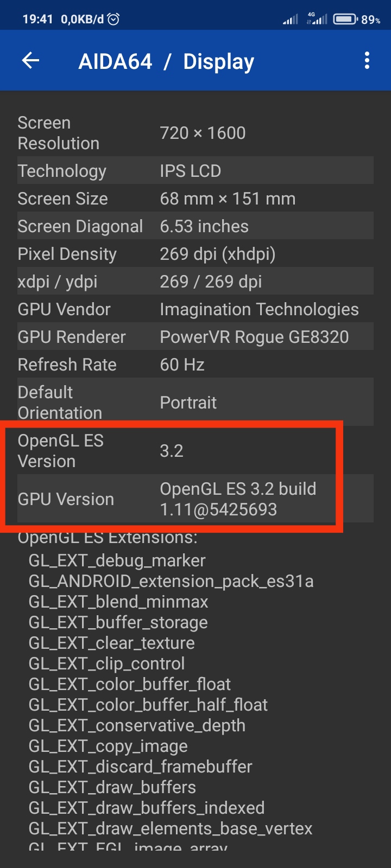This screenshot has width=391, height=868.
Task: Select the Technology IPS LCD row
Action: tap(195, 171)
